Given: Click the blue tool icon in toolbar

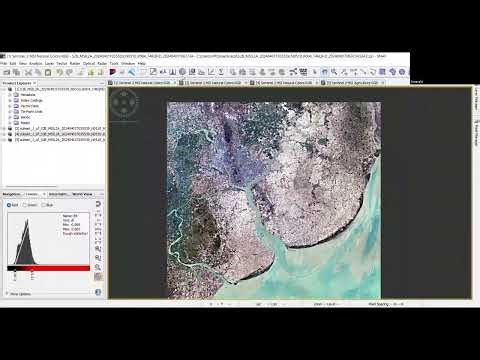Looking at the screenshot, I should click(x=132, y=72).
